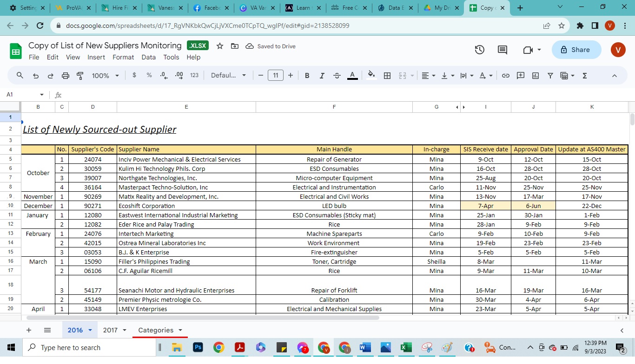Insert a comment from the toolbar
635x364 pixels.
521,76
